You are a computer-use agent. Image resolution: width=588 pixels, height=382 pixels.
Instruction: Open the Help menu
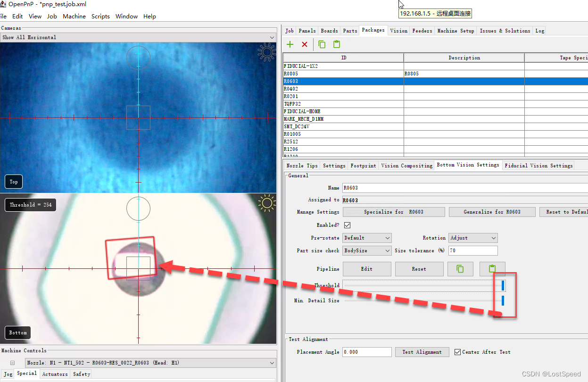click(149, 16)
